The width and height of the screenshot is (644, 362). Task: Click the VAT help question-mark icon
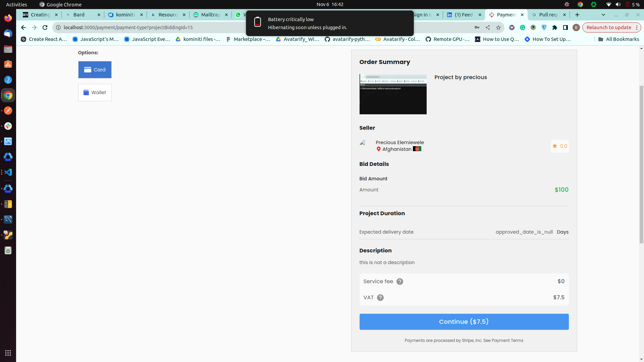(380, 298)
